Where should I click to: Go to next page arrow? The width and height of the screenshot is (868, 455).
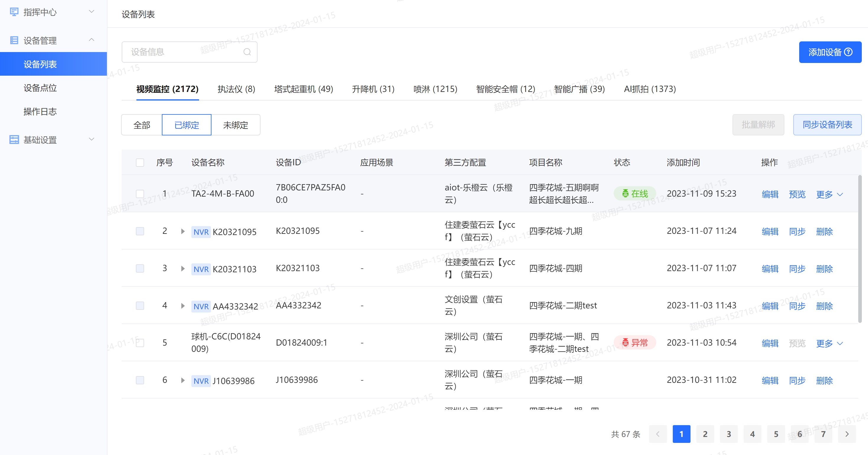click(x=847, y=434)
